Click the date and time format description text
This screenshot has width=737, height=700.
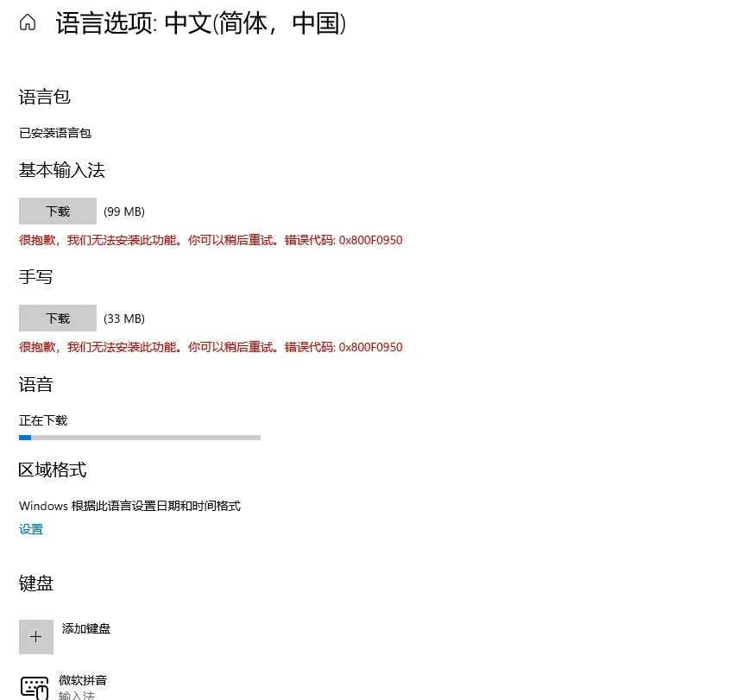pos(129,506)
